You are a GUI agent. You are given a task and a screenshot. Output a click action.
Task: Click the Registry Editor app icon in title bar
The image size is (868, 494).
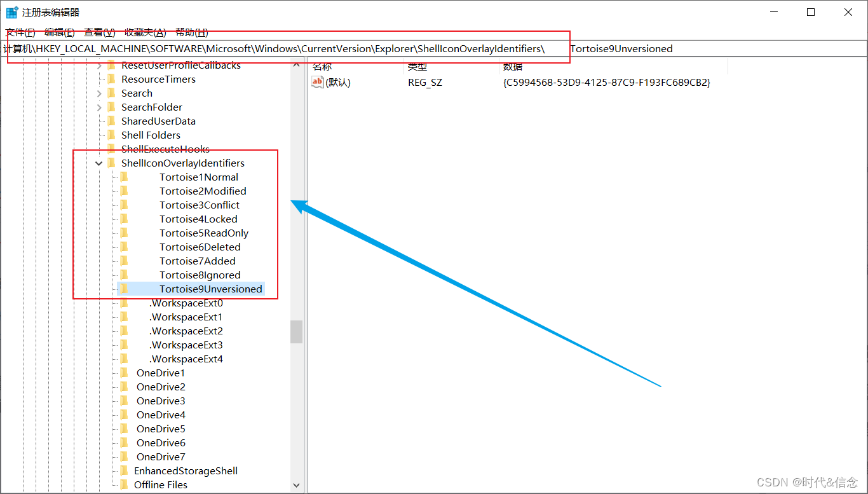pos(11,12)
